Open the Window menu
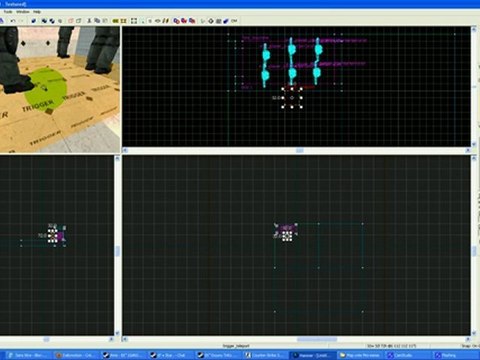 tap(23, 12)
